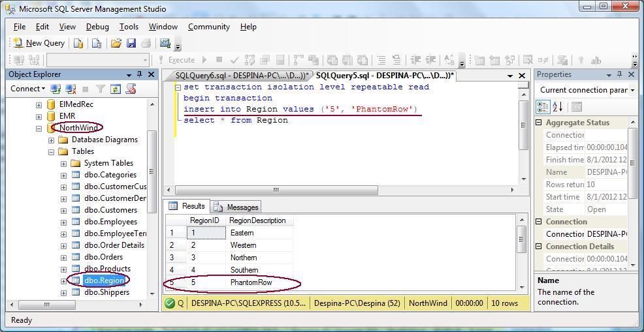Click the Analysis Services query file icon
644x332 pixels.
coord(97,43)
